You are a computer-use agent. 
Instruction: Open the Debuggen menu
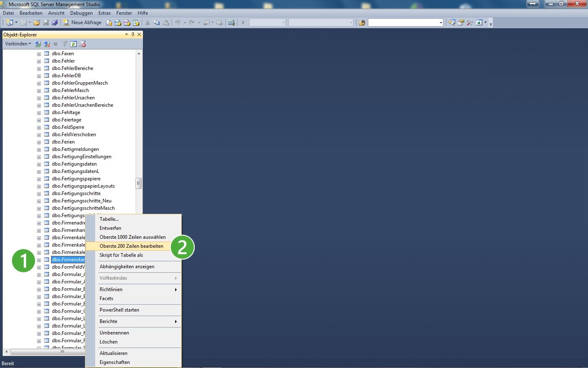click(x=81, y=13)
